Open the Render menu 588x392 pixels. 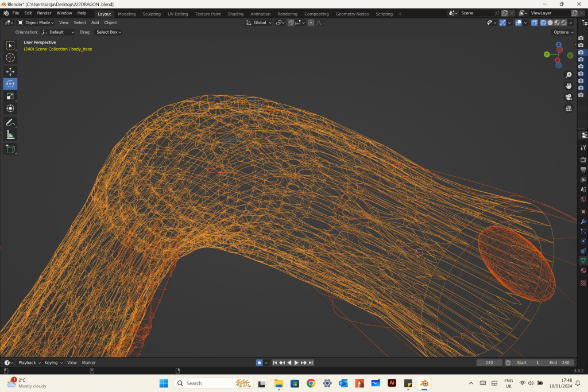(x=44, y=13)
